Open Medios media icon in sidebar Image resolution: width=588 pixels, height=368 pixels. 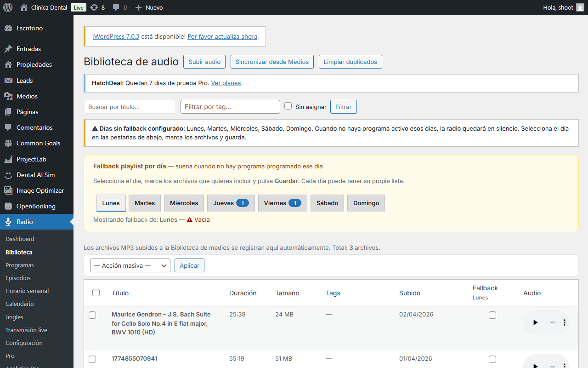tap(8, 96)
